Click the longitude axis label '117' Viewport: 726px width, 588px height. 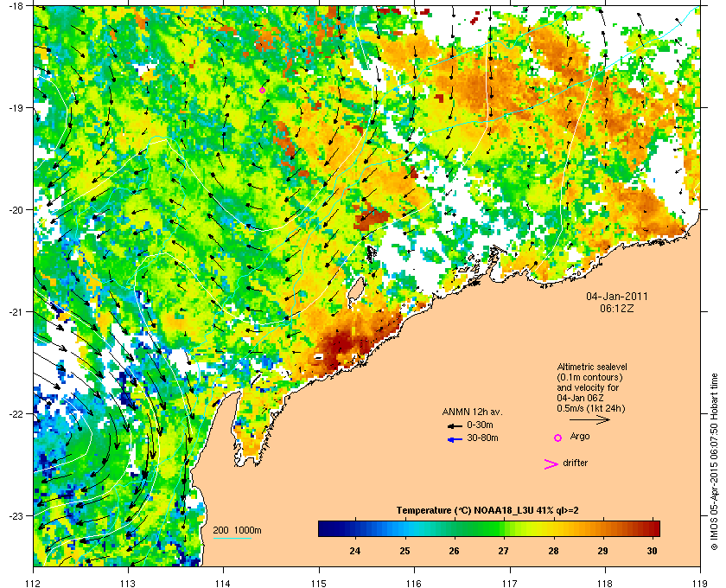tap(510, 584)
